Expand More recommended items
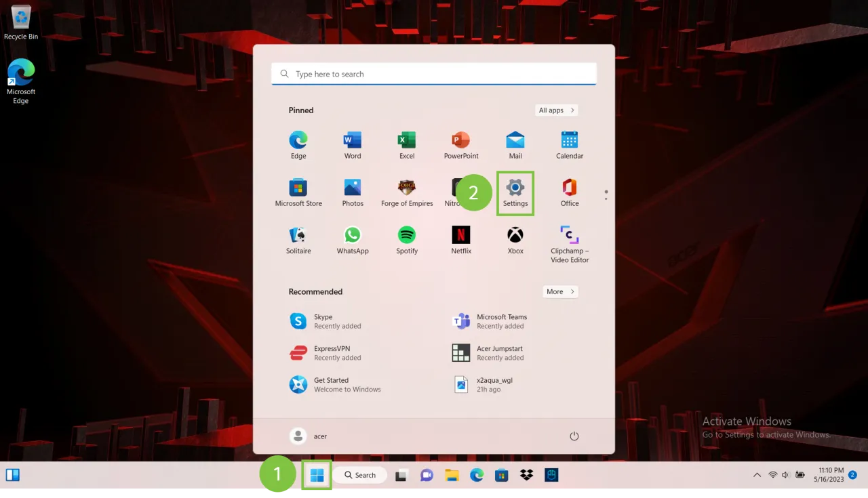This screenshot has height=498, width=868. [x=560, y=292]
